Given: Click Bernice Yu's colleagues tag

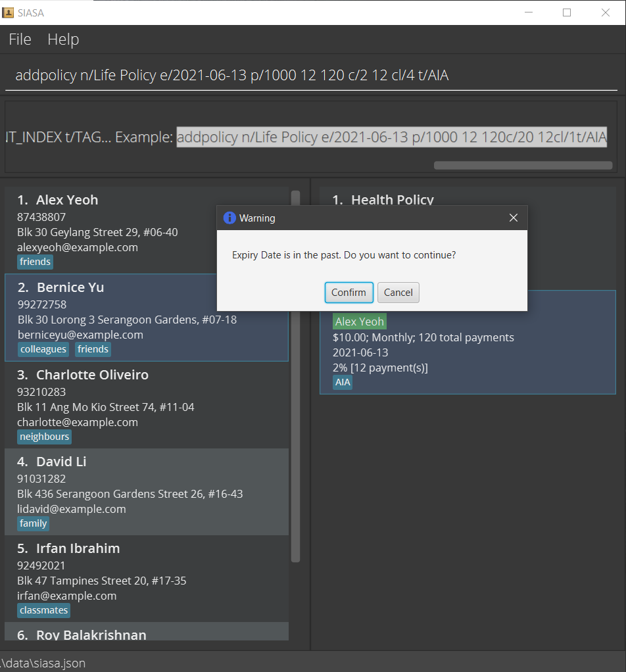Looking at the screenshot, I should [43, 349].
